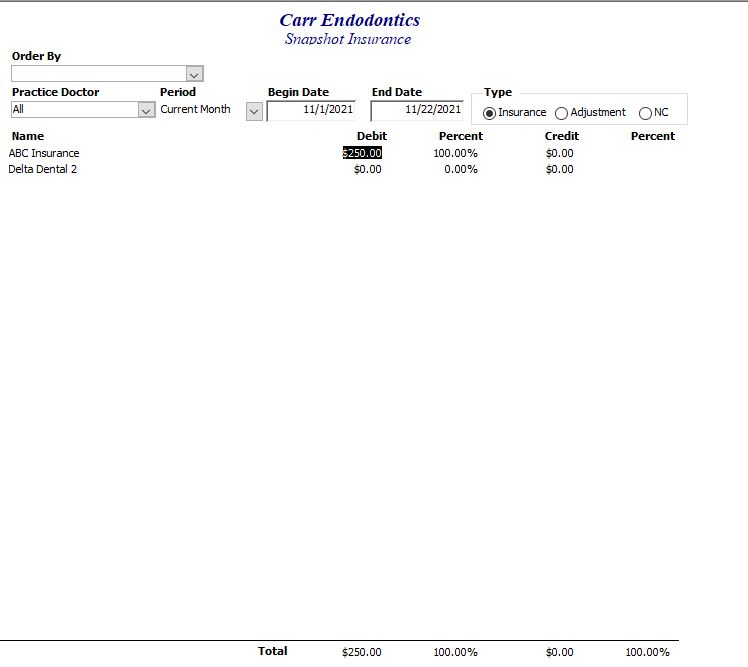Click the Delta Dental 2 debit amount
This screenshot has height=667, width=748.
367,169
